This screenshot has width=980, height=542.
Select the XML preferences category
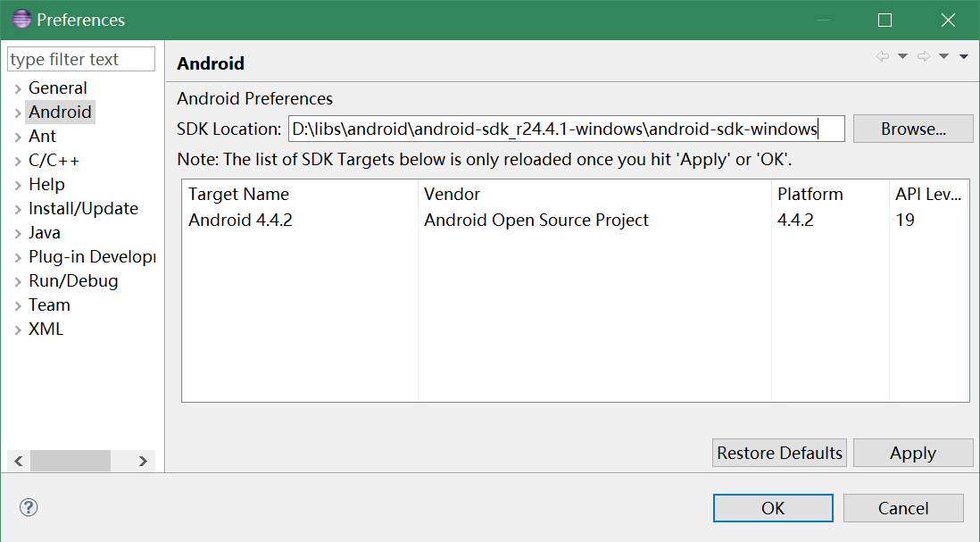pyautogui.click(x=46, y=329)
